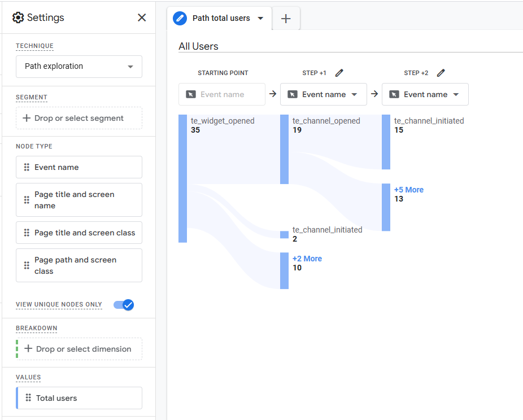Select the Path total users tab
The image size is (523, 420).
pos(221,18)
